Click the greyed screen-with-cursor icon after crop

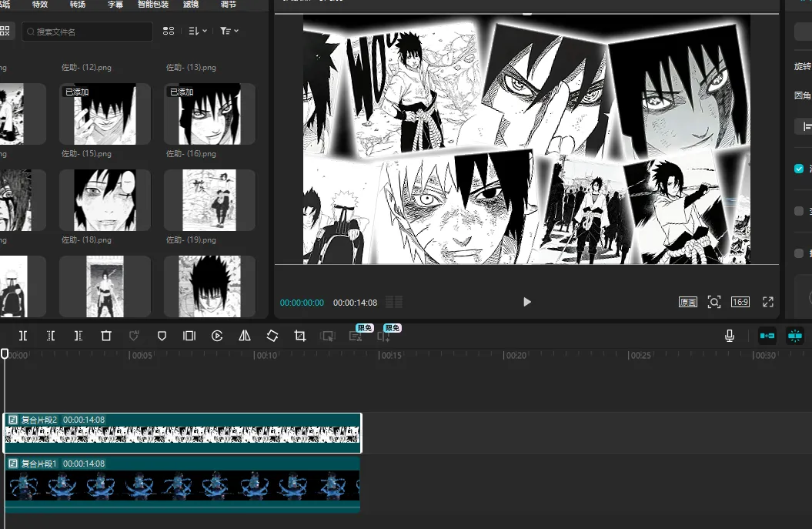(x=328, y=336)
